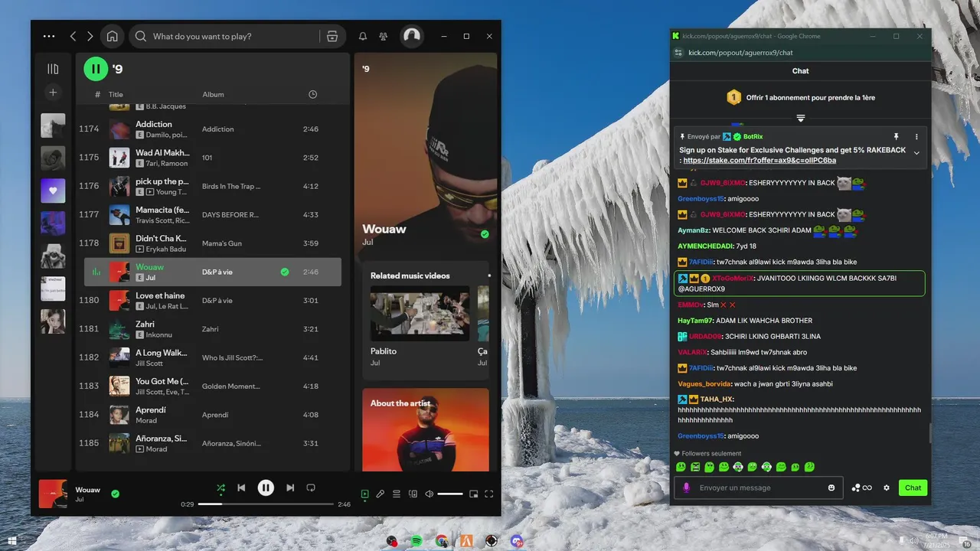Open Jul artist link under Wouaw title
Viewport: 980px width, 551px height.
pos(367,243)
